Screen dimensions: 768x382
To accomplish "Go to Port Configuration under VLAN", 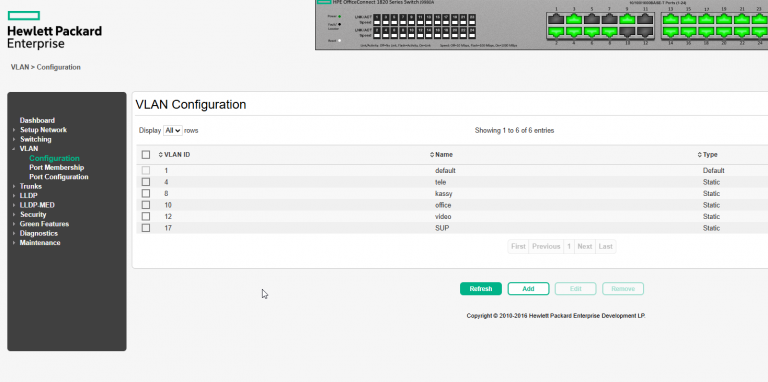I will (x=59, y=177).
